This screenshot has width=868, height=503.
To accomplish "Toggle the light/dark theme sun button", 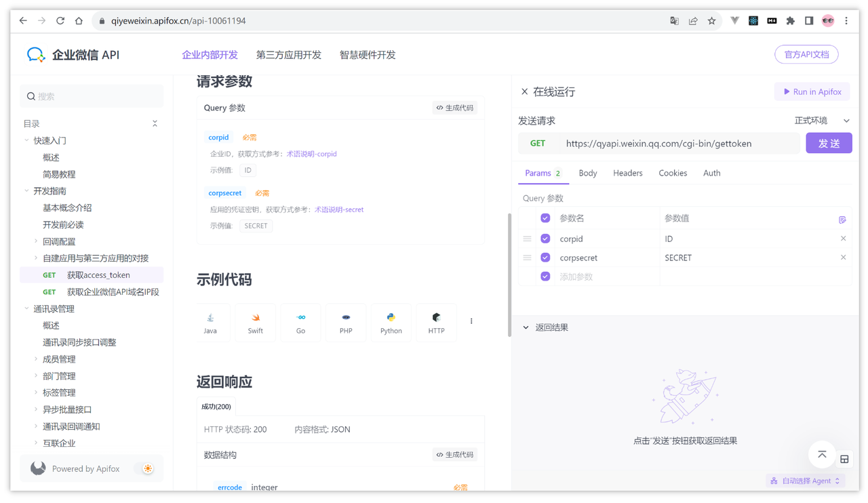I will [x=147, y=468].
